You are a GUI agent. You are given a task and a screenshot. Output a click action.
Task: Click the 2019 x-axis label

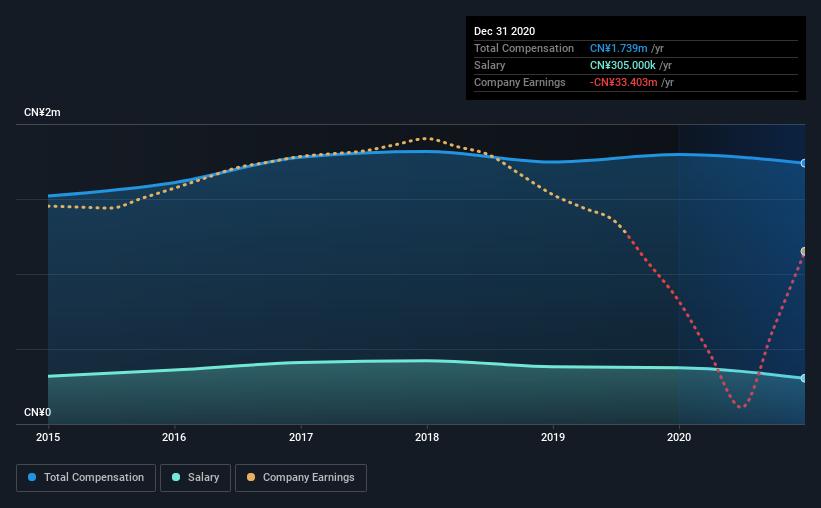pos(553,437)
